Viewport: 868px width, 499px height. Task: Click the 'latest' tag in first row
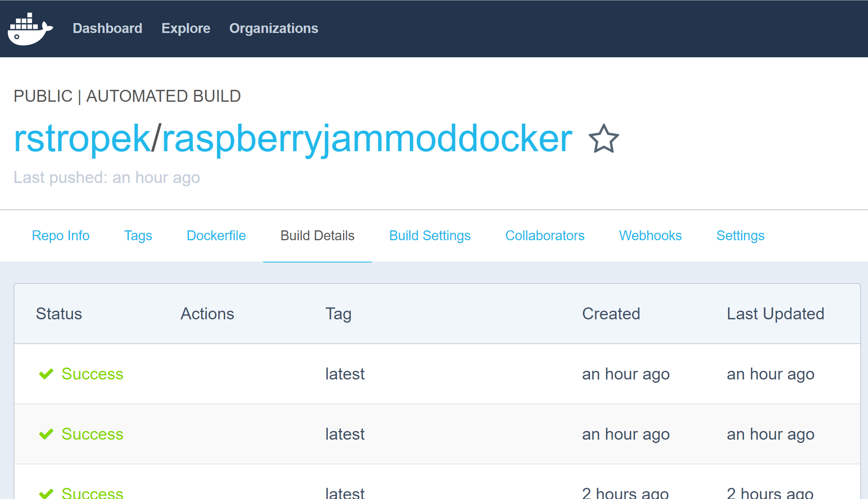click(345, 374)
